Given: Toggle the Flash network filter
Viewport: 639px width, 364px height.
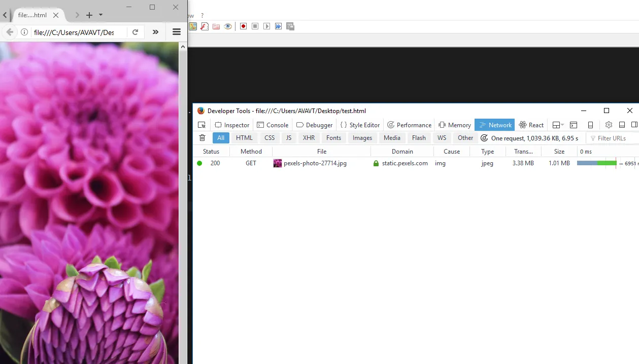Looking at the screenshot, I should tap(419, 138).
